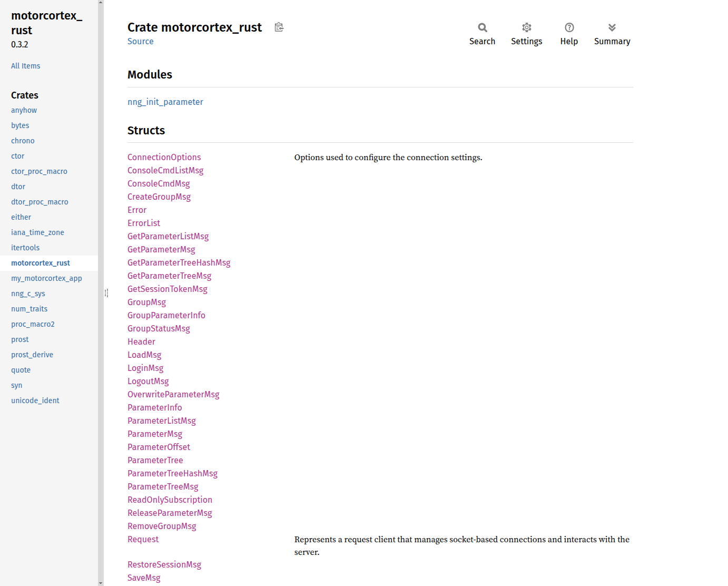Select the unicode_ident crate in sidebar
This screenshot has width=728, height=586.
(35, 401)
